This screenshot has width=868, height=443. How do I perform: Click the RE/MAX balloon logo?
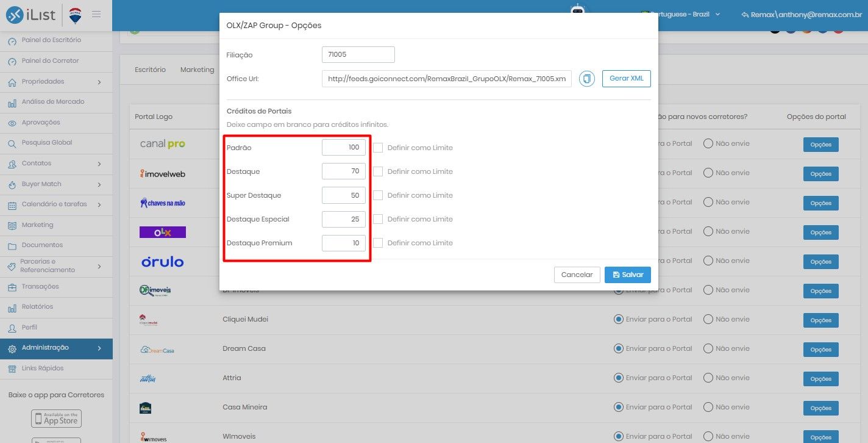(x=76, y=15)
